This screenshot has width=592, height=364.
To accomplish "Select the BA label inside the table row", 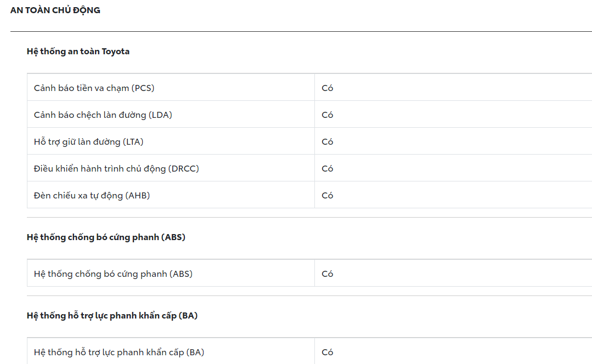I will [x=119, y=352].
